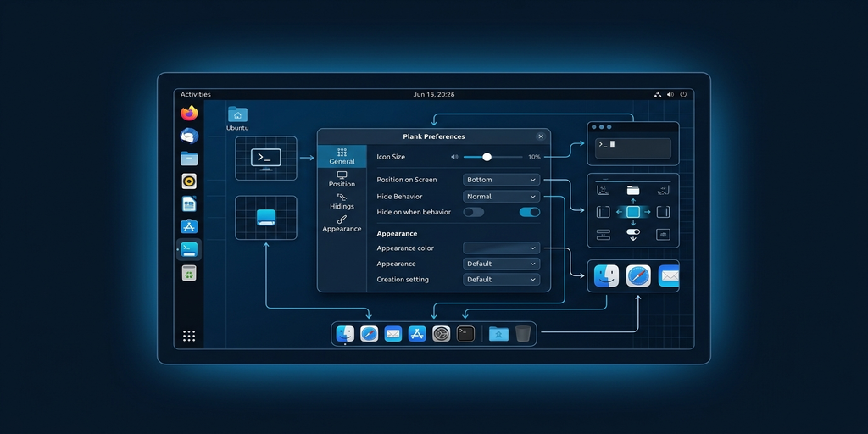Open Rhythmbox music player in left dock

pyautogui.click(x=189, y=181)
